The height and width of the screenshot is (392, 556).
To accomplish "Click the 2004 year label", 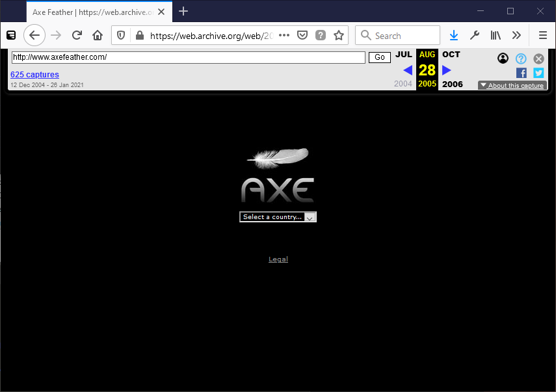I will click(x=403, y=84).
